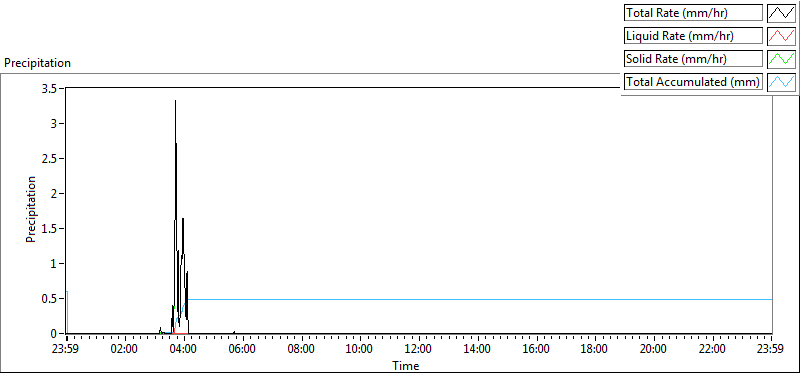Click the 12:00 time tick label
The height and width of the screenshot is (373, 800).
pos(418,350)
